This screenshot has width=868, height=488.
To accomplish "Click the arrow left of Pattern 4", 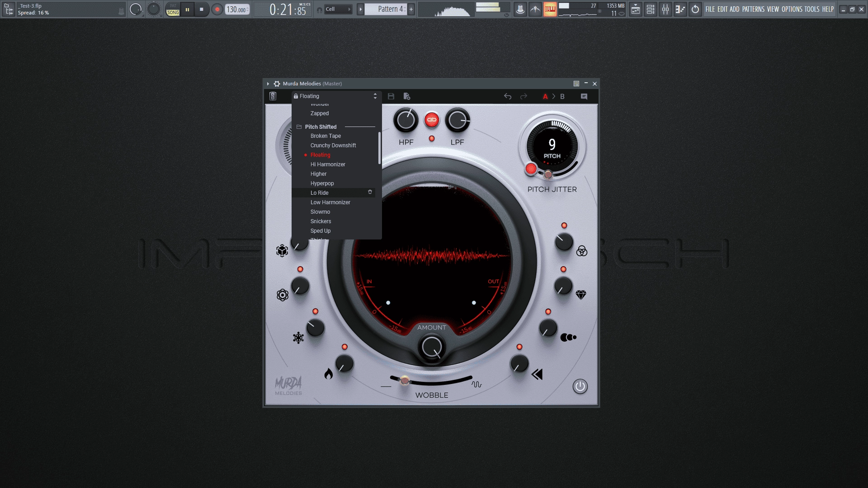I will (x=360, y=9).
